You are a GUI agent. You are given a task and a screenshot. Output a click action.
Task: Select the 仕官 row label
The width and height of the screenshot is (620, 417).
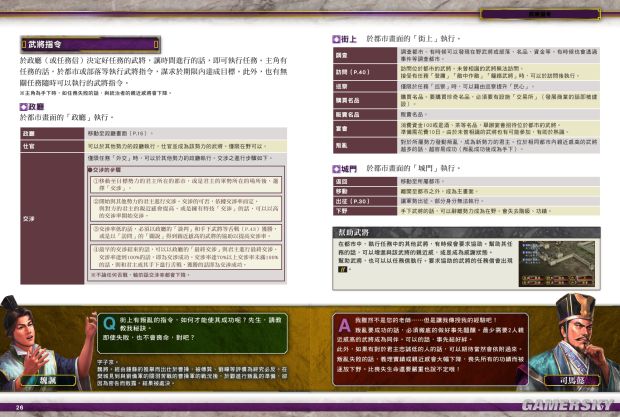pos(52,146)
